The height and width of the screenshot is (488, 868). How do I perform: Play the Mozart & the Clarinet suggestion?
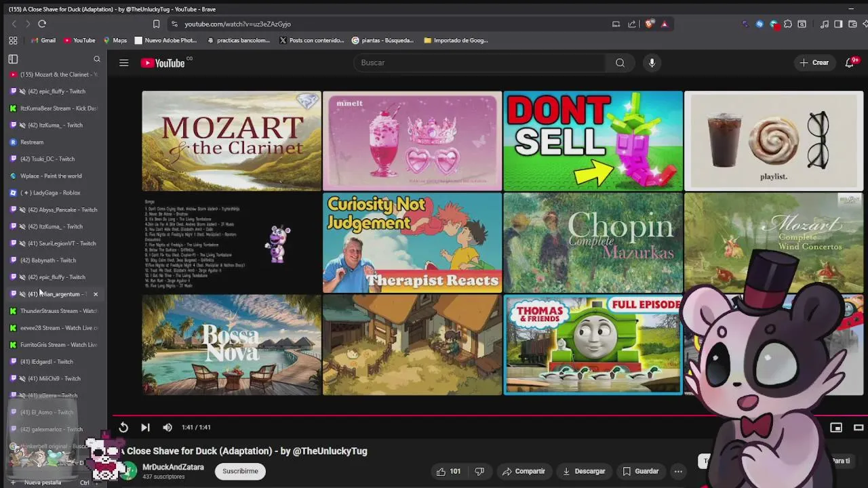(x=231, y=141)
